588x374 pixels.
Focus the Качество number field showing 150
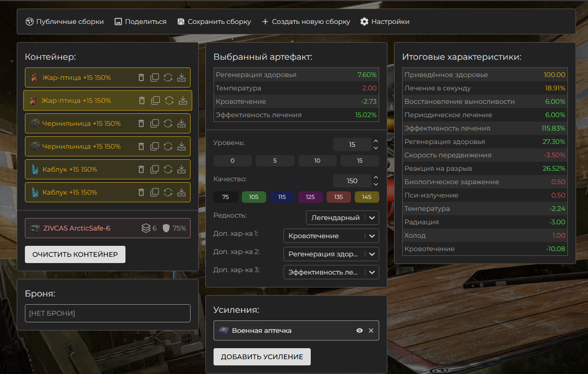352,181
